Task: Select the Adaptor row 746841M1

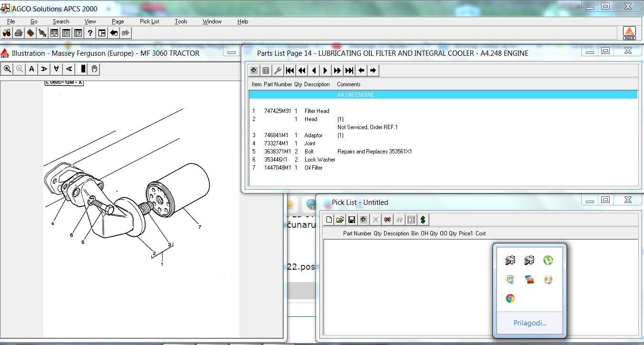Action: pyautogui.click(x=443, y=135)
